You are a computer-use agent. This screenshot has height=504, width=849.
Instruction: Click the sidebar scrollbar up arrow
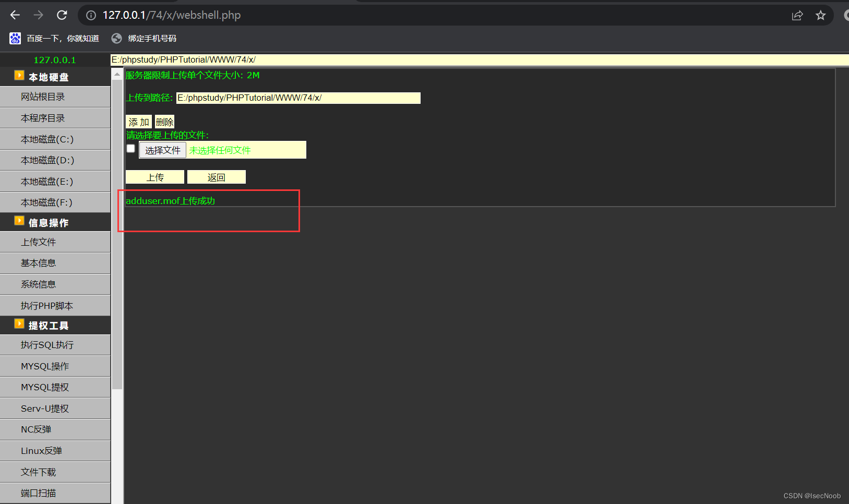[x=117, y=74]
